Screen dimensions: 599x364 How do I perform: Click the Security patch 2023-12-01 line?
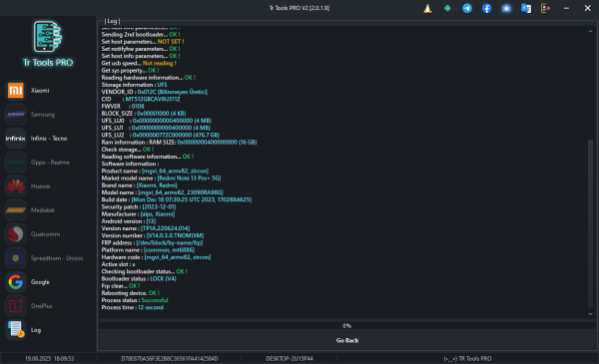click(139, 206)
